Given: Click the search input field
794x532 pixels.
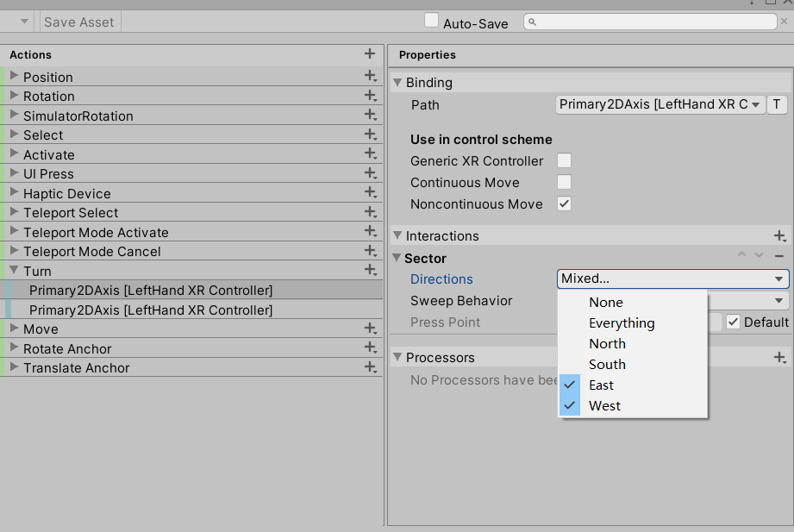Looking at the screenshot, I should [x=655, y=22].
